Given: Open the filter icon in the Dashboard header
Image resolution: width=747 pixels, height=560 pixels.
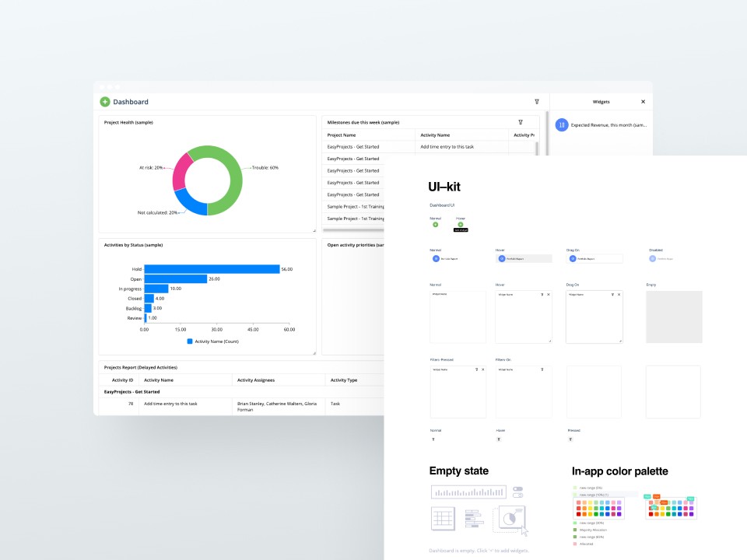Looking at the screenshot, I should tap(537, 101).
